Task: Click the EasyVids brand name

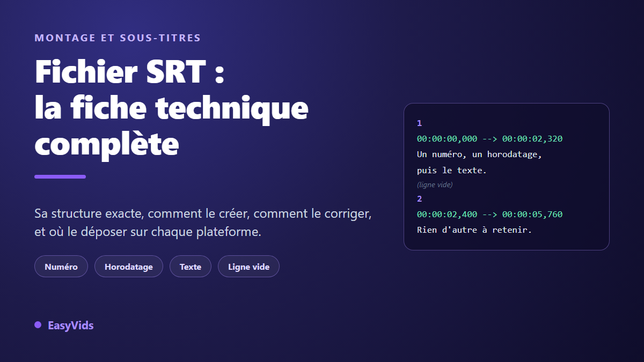Action: click(70, 325)
